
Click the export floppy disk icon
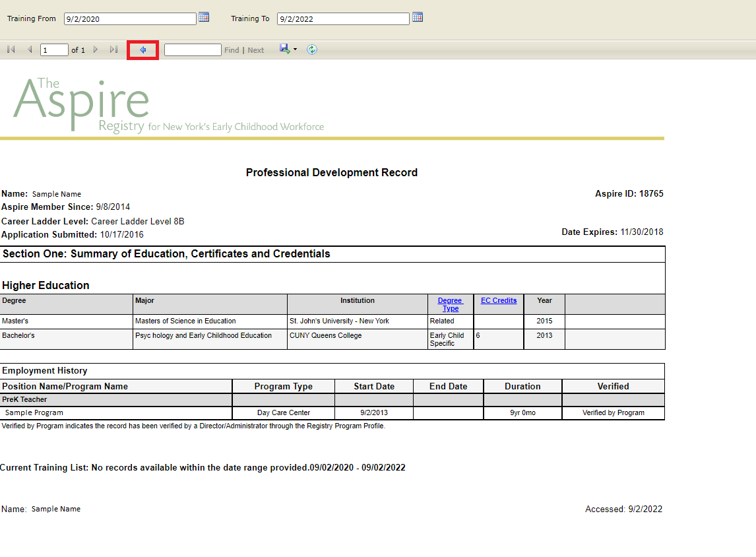coord(284,49)
